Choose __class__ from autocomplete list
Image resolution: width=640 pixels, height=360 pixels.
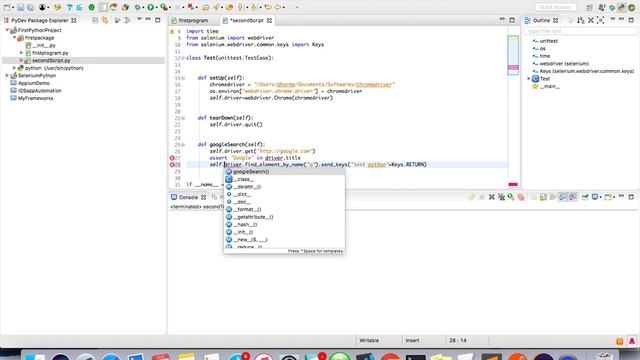(x=284, y=179)
